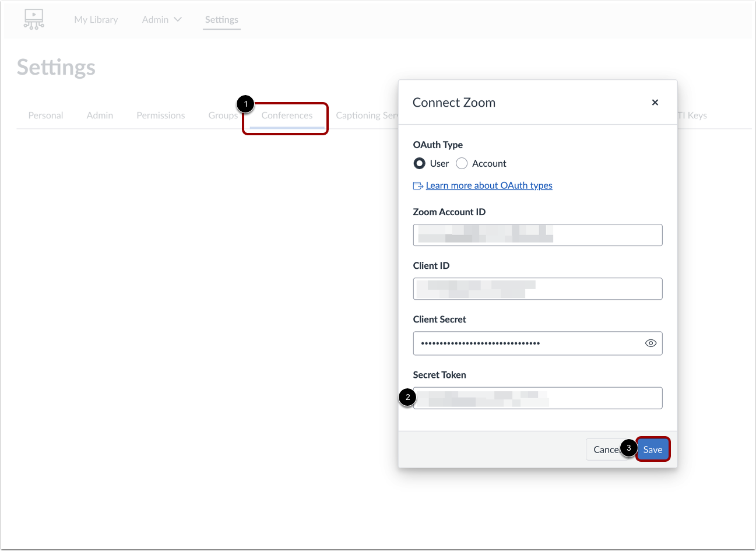Open My Library from the top navigation

pos(96,19)
